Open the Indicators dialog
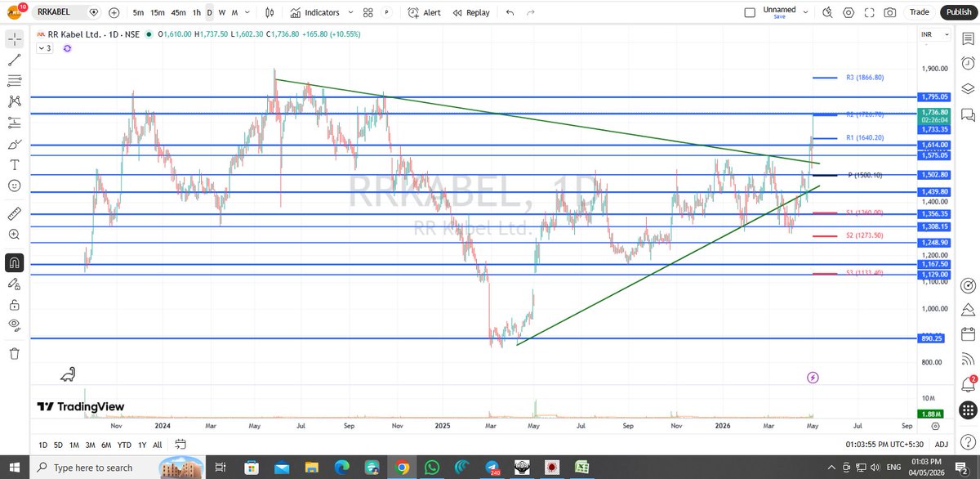 (315, 12)
